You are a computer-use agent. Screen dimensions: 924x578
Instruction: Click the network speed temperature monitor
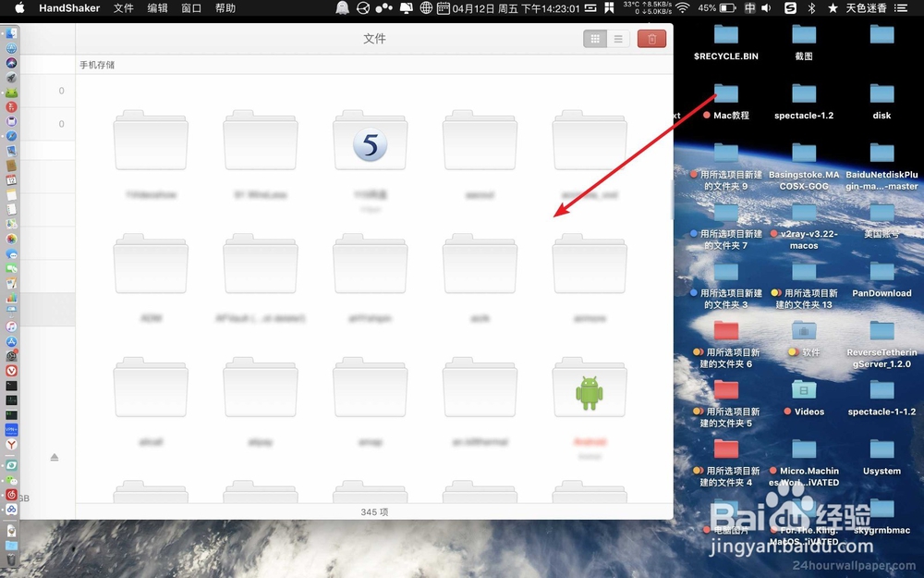tap(648, 7)
